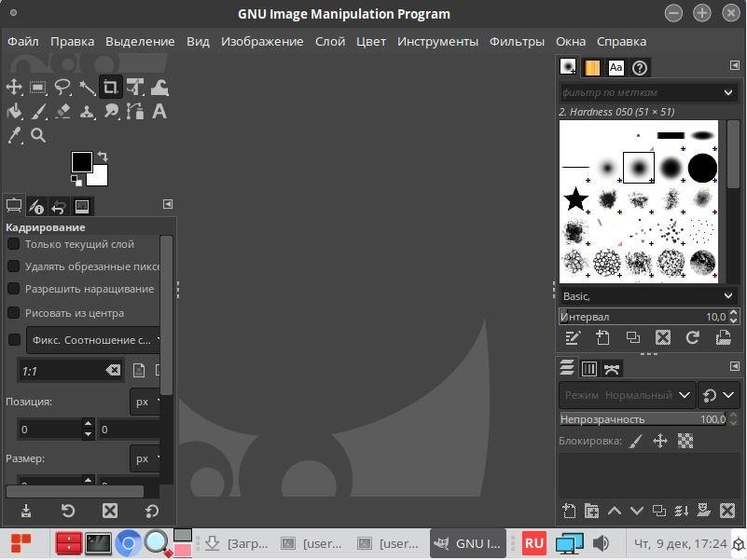The width and height of the screenshot is (747, 560).
Task: Switch to the Tool Options tab
Action: (14, 206)
